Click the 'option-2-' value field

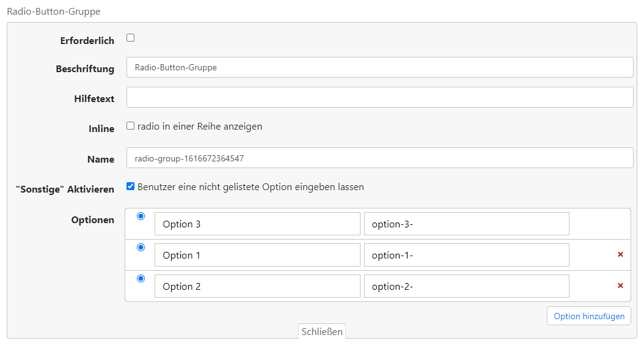467,287
